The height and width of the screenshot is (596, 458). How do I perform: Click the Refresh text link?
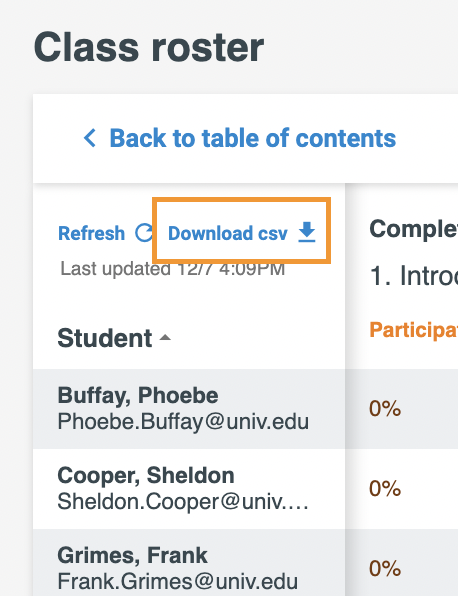click(x=92, y=233)
